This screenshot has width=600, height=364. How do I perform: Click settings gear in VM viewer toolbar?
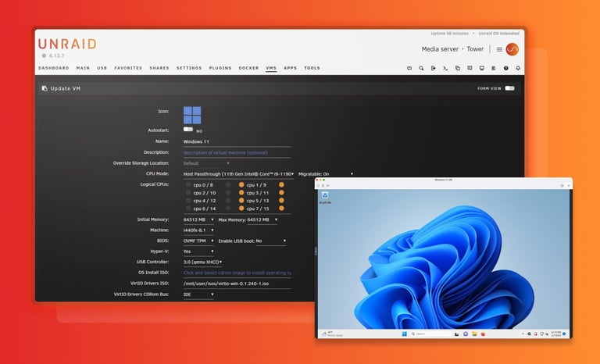coord(562,186)
